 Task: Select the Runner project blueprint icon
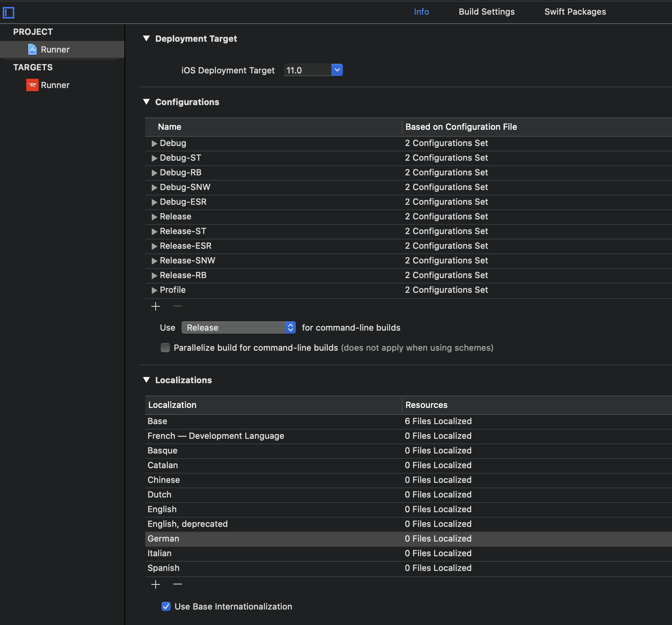[32, 49]
